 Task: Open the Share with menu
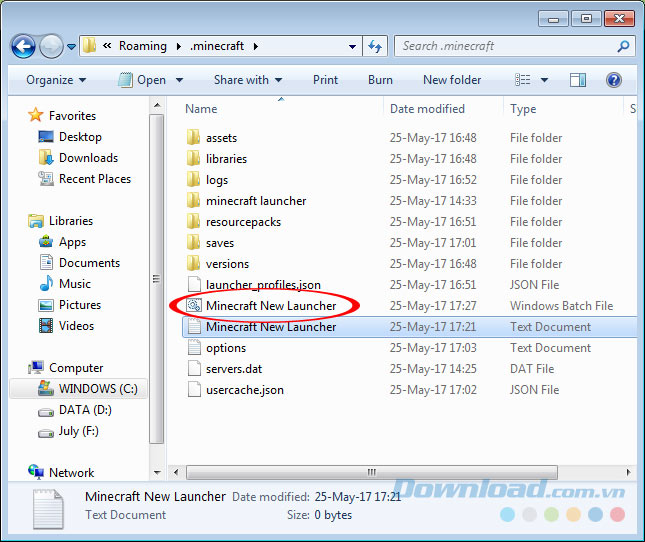pyautogui.click(x=248, y=80)
